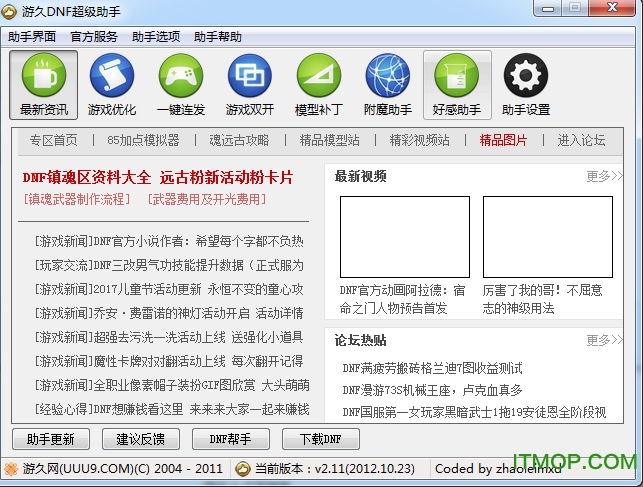
Task: Switch to the 进入论坛 tab
Action: (x=581, y=141)
